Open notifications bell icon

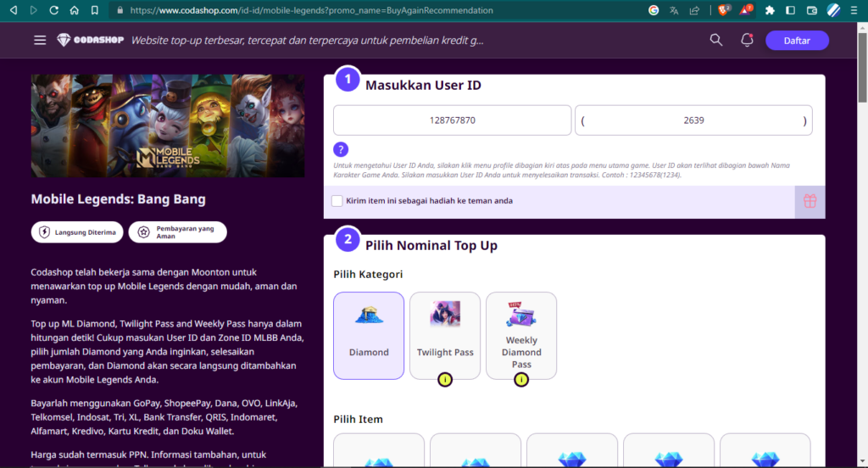(x=747, y=40)
